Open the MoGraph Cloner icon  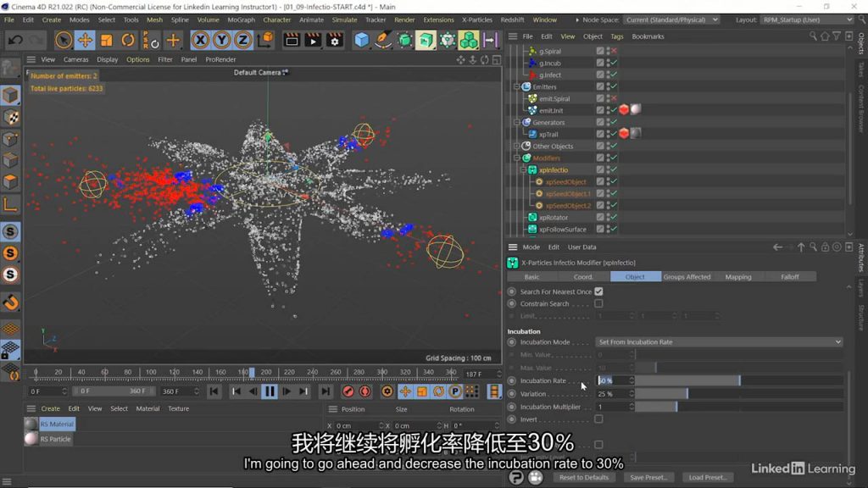point(469,41)
